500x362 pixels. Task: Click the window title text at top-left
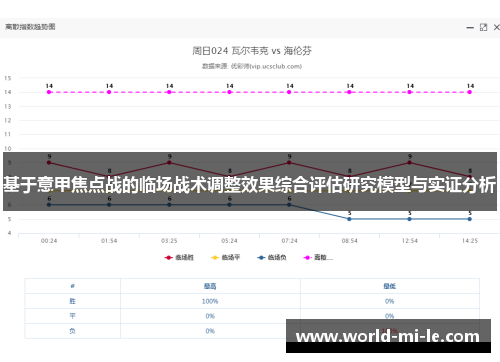pos(30,27)
